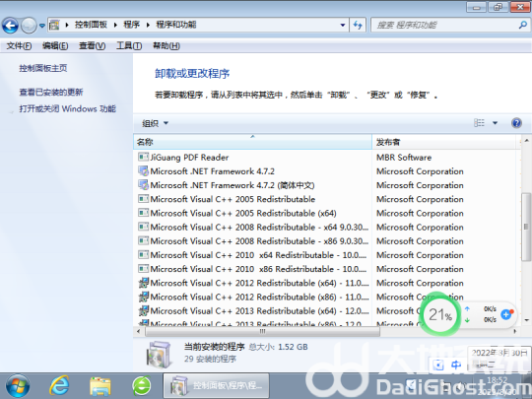Open the view options dropdown arrow
Image resolution: width=532 pixels, height=399 pixels.
(x=495, y=123)
